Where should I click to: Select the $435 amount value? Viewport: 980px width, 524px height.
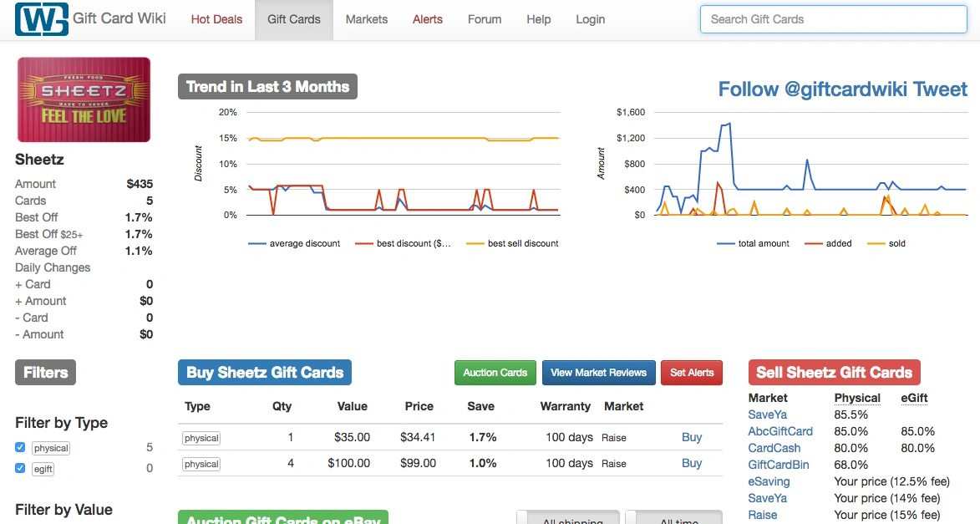(x=140, y=184)
